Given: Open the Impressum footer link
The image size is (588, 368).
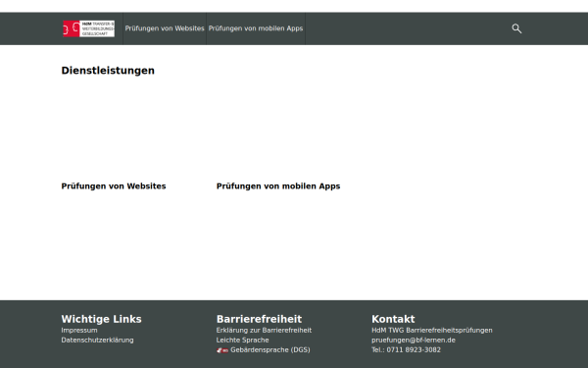Looking at the screenshot, I should 79,331.
